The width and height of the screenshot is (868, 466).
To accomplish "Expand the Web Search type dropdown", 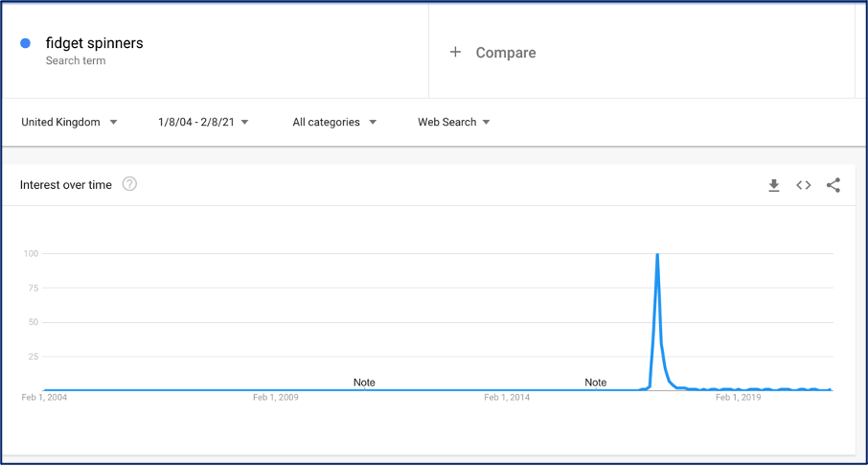I will pos(454,122).
